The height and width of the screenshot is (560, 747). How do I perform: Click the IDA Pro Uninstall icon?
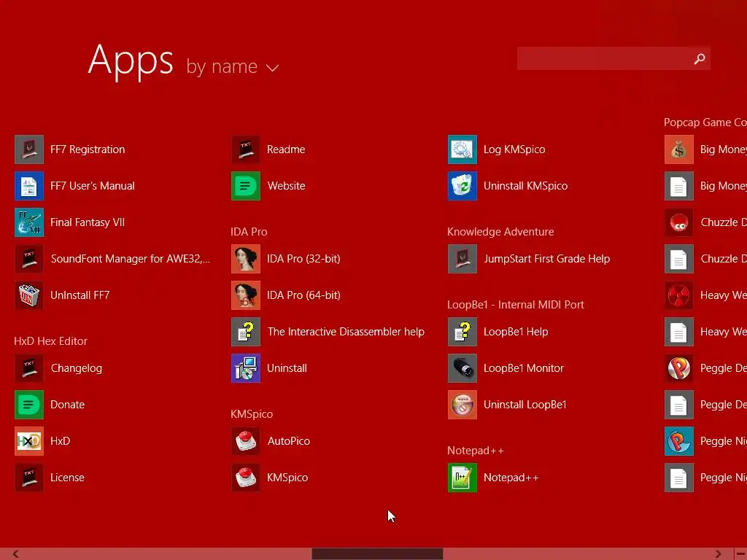point(246,368)
